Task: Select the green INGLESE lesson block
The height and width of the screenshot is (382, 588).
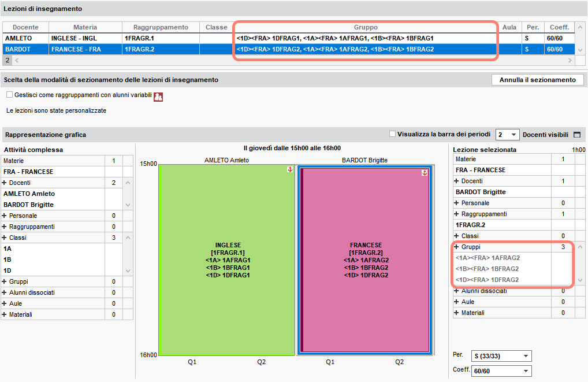Action: tap(227, 260)
